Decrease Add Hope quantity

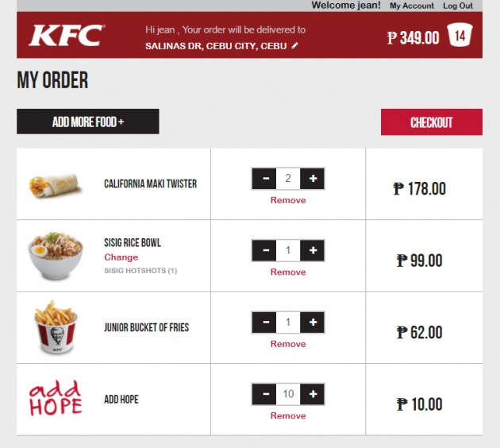(x=264, y=394)
